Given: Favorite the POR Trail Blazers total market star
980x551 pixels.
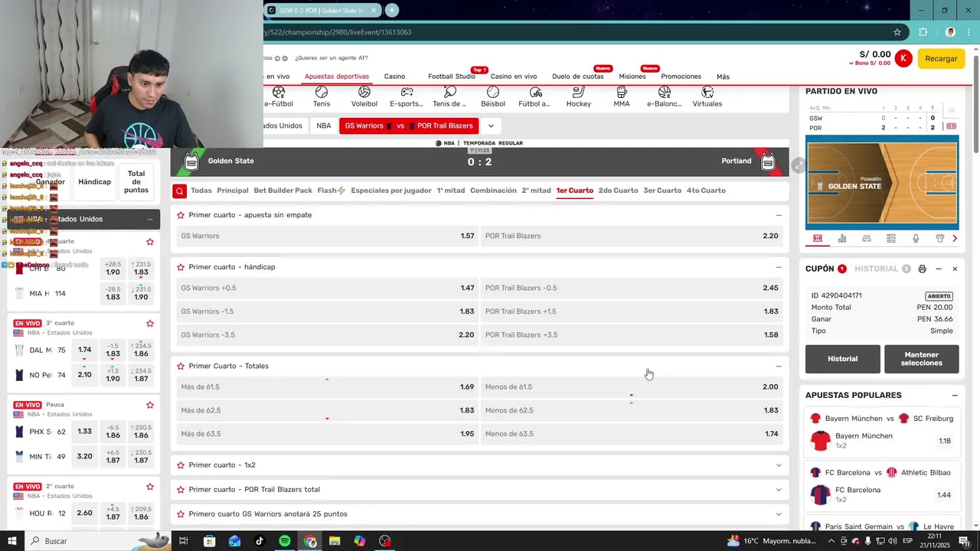Looking at the screenshot, I should tap(181, 490).
